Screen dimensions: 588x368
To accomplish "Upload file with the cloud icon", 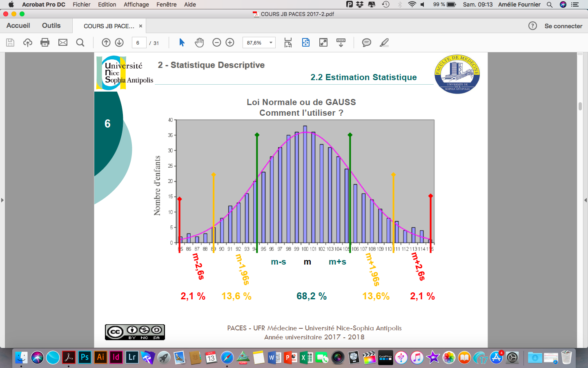I will click(27, 43).
